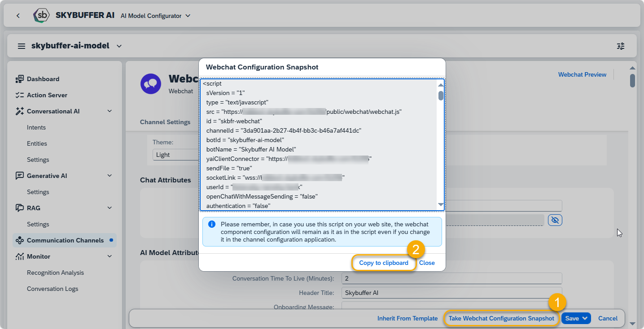644x329 pixels.
Task: Expand the skybuffer-ai-model selector chevron
Action: pyautogui.click(x=119, y=46)
